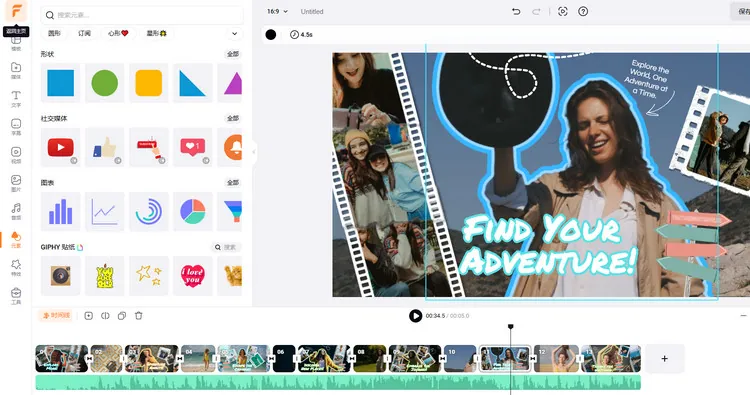Expand the category tags chevron
Viewport: 750px width, 395px height.
(x=234, y=33)
